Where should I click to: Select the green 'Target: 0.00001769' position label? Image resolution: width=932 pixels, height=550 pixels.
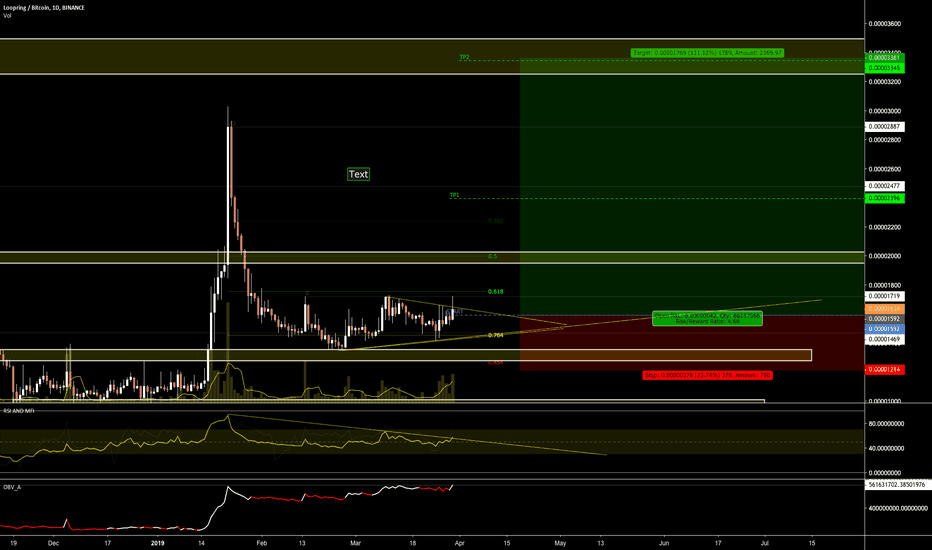pos(707,53)
